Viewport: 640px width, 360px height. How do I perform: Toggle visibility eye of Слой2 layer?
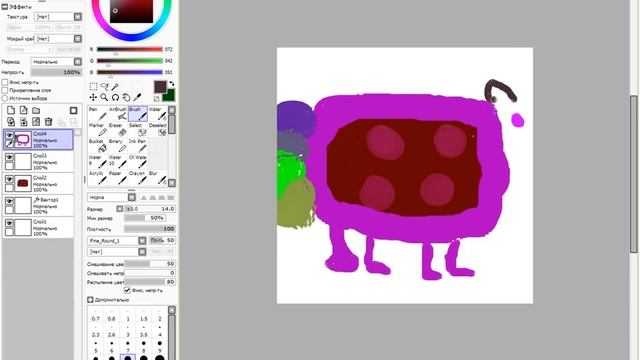(9, 180)
